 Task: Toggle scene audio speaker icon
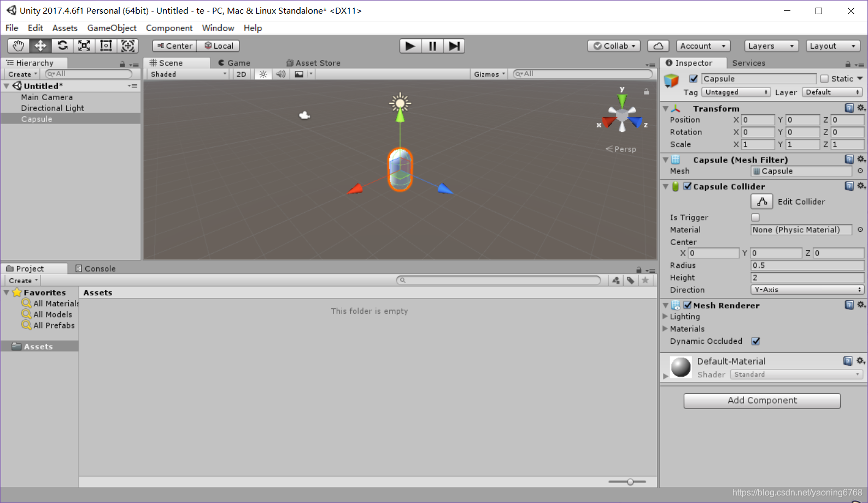click(280, 74)
